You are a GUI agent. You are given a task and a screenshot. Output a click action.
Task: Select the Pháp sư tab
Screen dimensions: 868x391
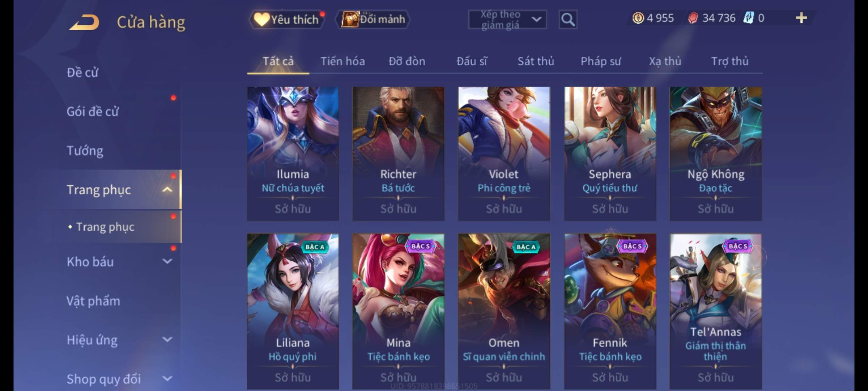click(601, 61)
